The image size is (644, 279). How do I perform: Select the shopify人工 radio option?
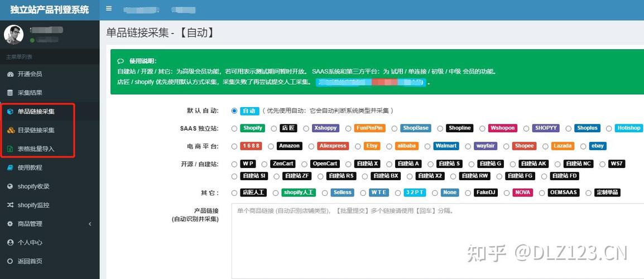[276, 193]
